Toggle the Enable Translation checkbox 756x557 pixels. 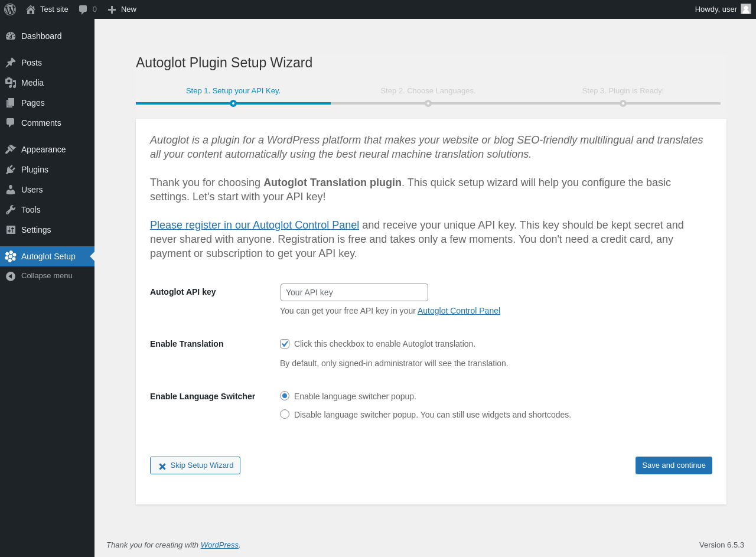[285, 344]
